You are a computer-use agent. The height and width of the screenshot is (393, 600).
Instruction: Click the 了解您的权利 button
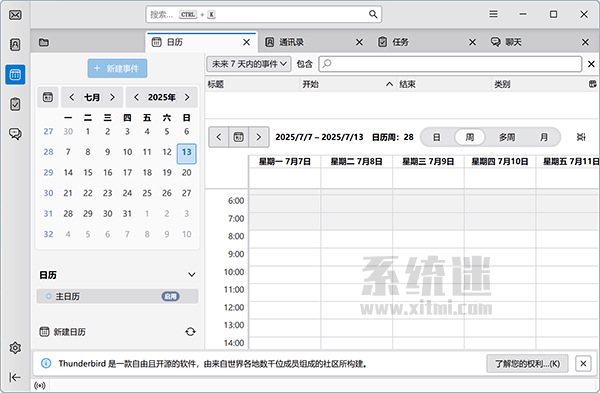pyautogui.click(x=527, y=363)
